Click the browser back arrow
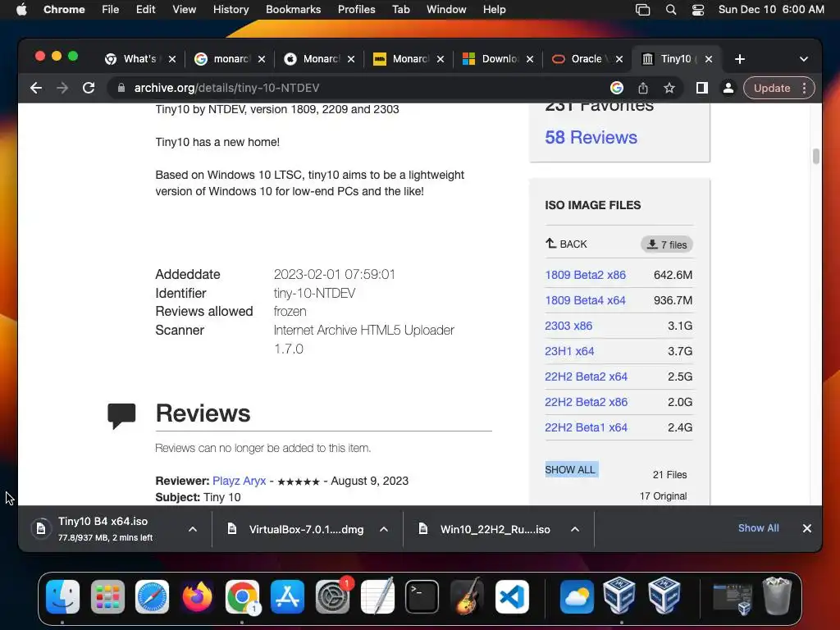Viewport: 840px width, 630px height. 36,88
